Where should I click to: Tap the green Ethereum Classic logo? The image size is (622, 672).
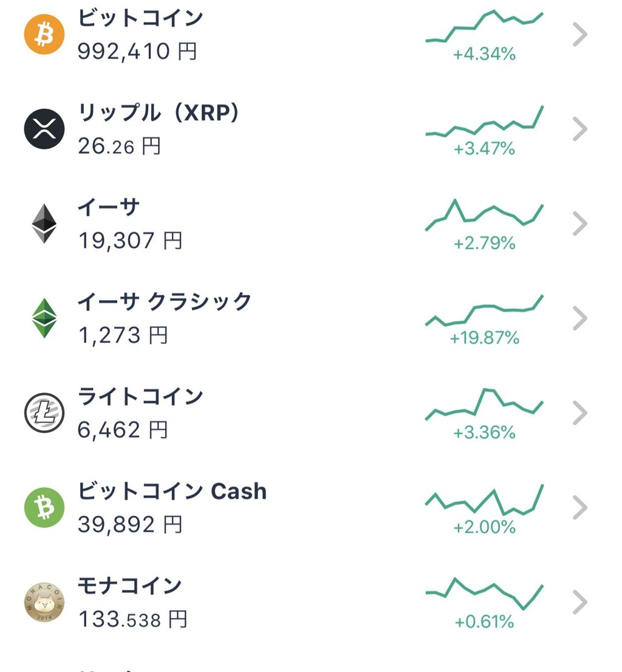44,318
